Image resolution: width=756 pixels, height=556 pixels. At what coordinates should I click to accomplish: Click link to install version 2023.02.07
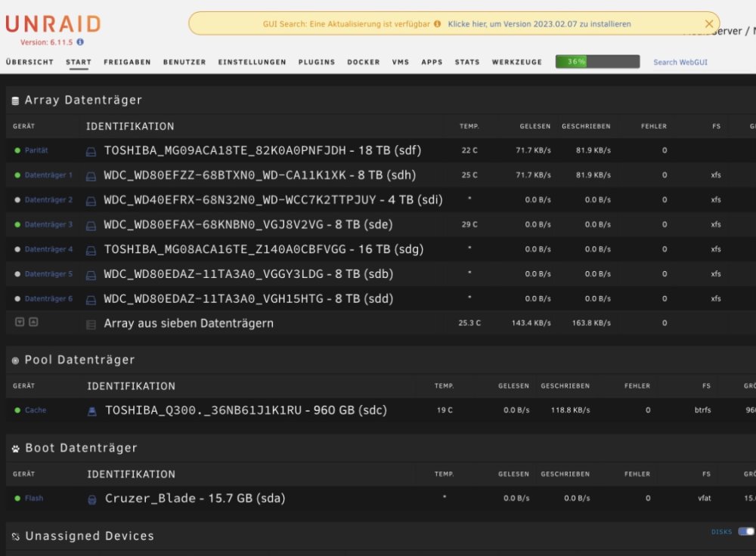[539, 23]
